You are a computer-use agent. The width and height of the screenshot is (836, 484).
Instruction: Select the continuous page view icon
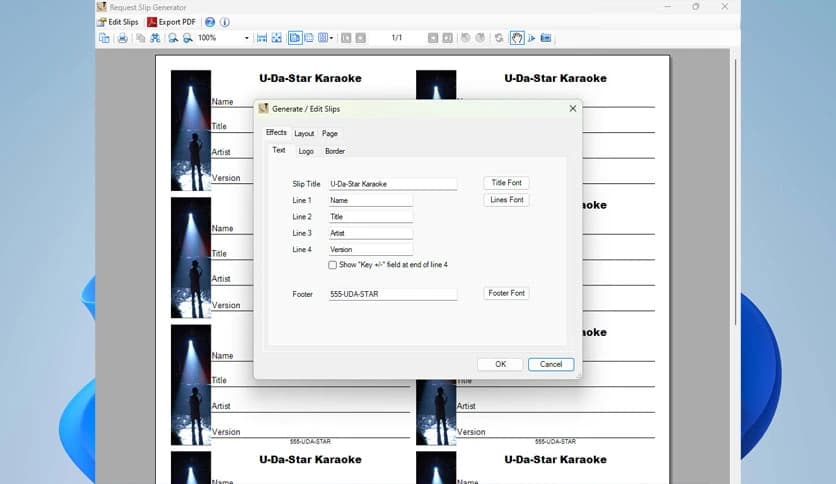[x=309, y=38]
